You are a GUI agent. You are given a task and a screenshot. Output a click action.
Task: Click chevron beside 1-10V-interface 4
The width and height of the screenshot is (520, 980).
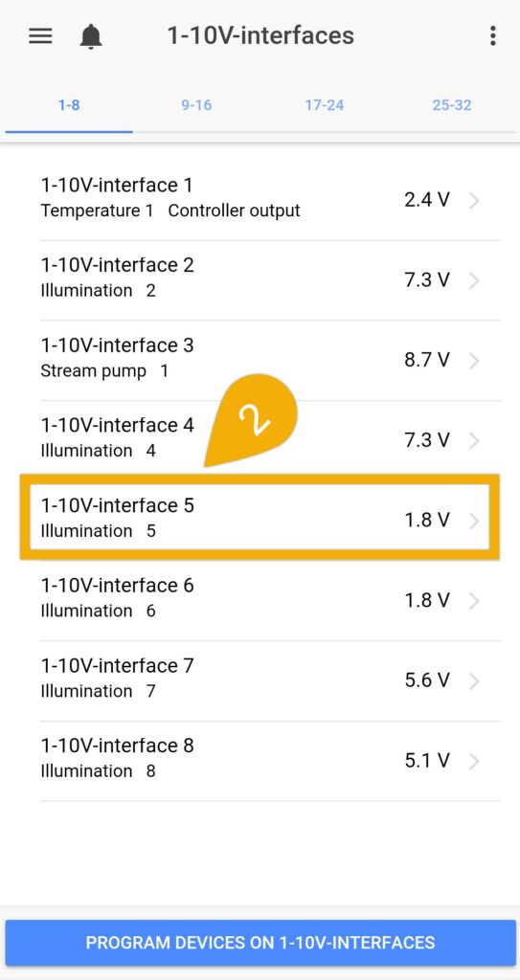click(x=474, y=440)
